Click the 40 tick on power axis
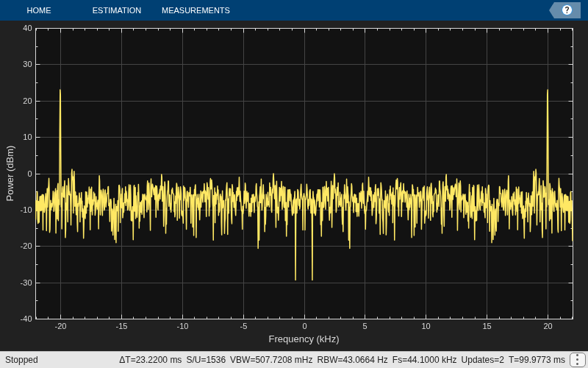Viewport: 588px width, 368px height. point(27,28)
